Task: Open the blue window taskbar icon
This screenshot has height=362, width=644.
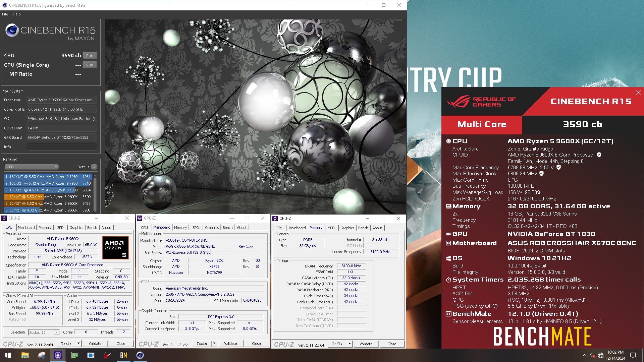Action: (x=91, y=355)
